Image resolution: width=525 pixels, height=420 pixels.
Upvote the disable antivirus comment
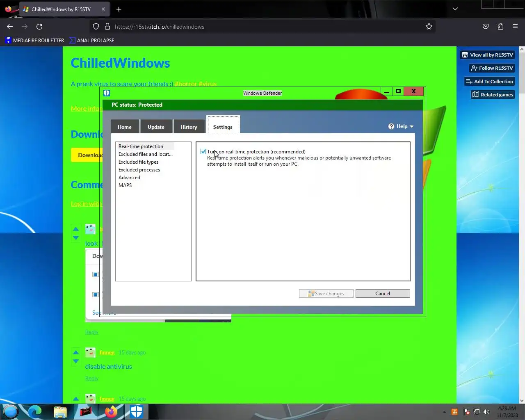click(76, 352)
